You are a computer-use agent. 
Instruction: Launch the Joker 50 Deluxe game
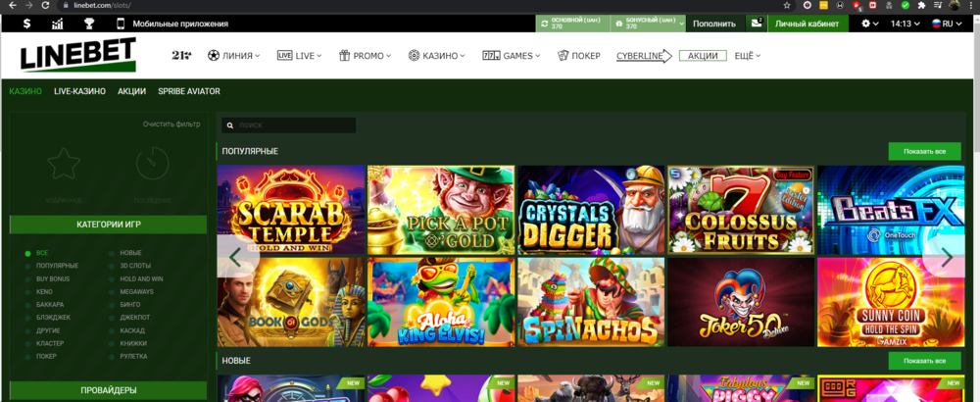click(741, 302)
